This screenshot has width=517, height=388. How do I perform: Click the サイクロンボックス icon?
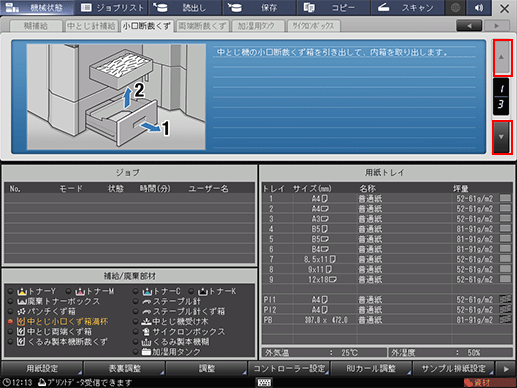[147, 332]
